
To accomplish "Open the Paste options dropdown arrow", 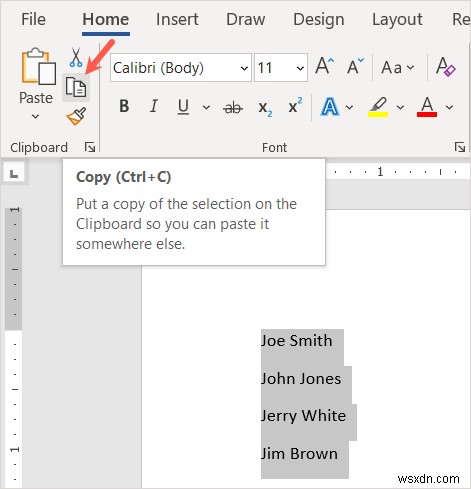I will (x=35, y=116).
